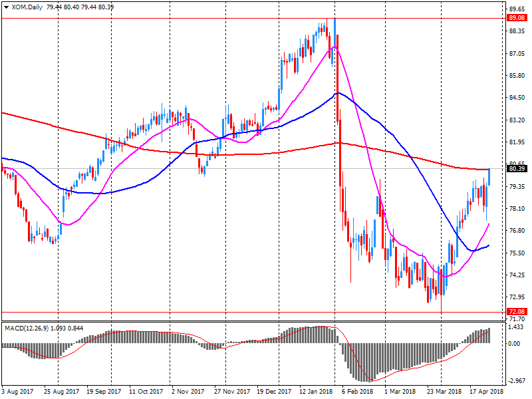Click the 1 Mar 2018 date label
Screen dimensions: 532x399
click(x=400, y=392)
